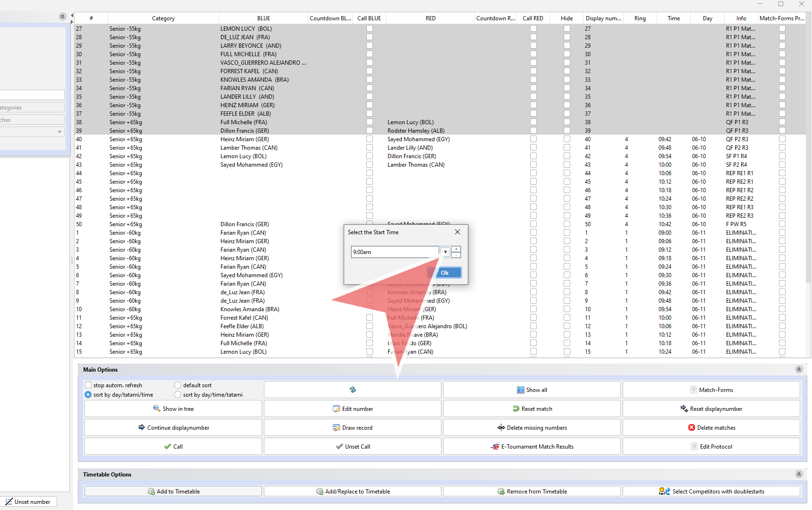812x510 pixels.
Task: Confirm start time with Ok button
Action: click(x=444, y=272)
